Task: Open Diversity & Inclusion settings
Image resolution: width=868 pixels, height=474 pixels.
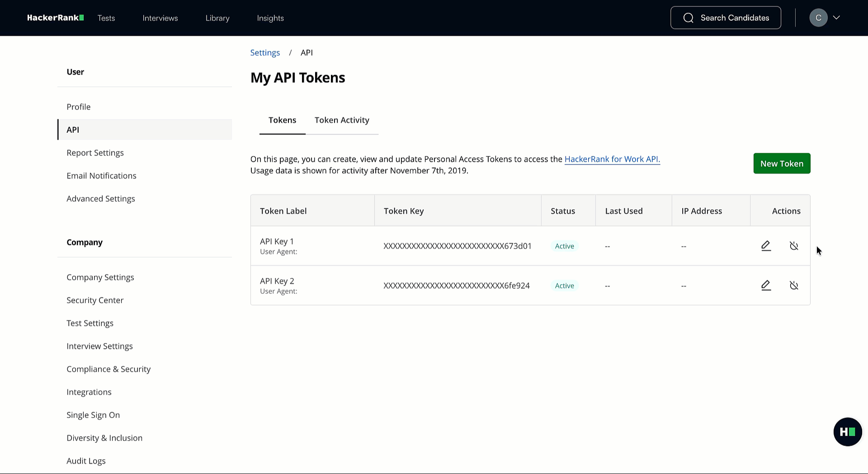Action: tap(104, 438)
